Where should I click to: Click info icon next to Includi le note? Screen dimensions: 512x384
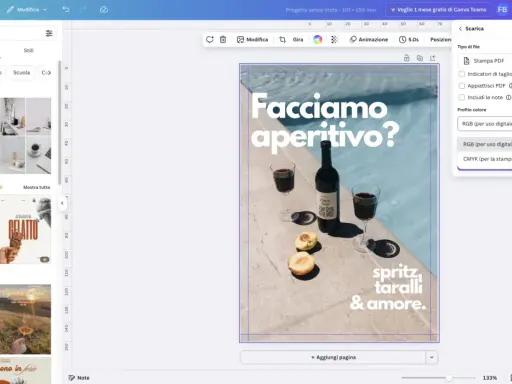(x=508, y=97)
